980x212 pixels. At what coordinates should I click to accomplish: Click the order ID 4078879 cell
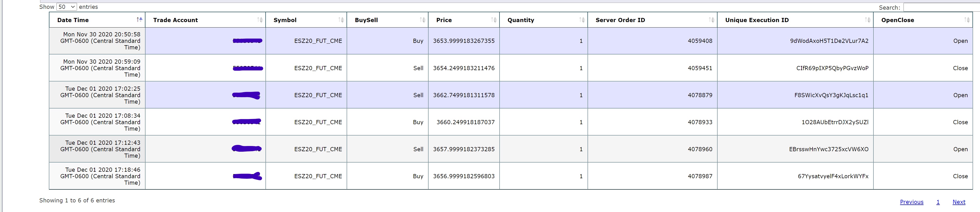(700, 95)
